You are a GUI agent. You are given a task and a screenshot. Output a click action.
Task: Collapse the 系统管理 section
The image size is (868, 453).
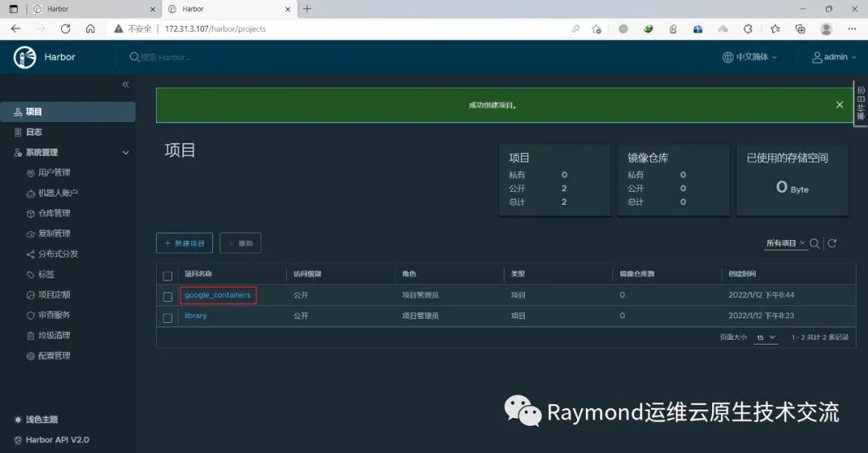point(125,153)
